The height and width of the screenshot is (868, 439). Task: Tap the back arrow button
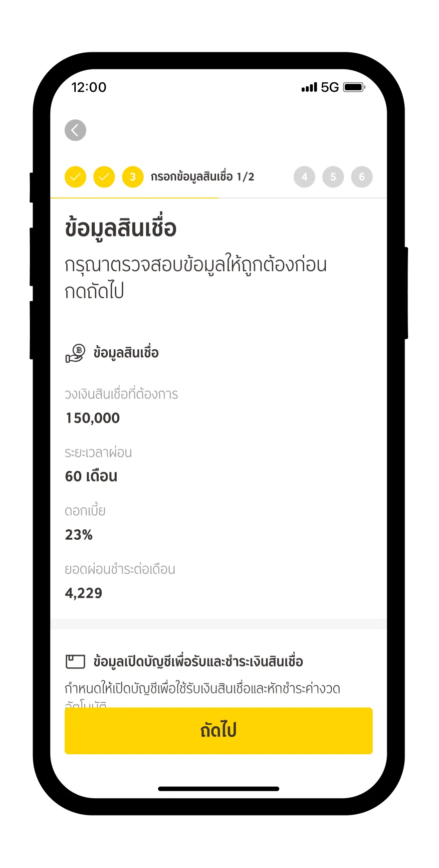(x=75, y=131)
